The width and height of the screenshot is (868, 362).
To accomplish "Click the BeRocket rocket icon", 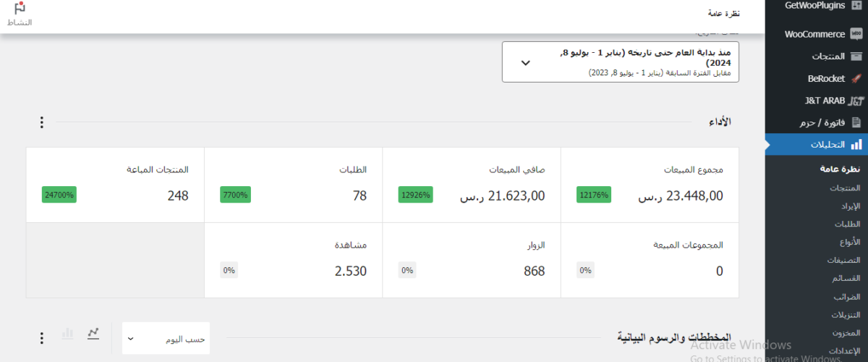I will [856, 78].
